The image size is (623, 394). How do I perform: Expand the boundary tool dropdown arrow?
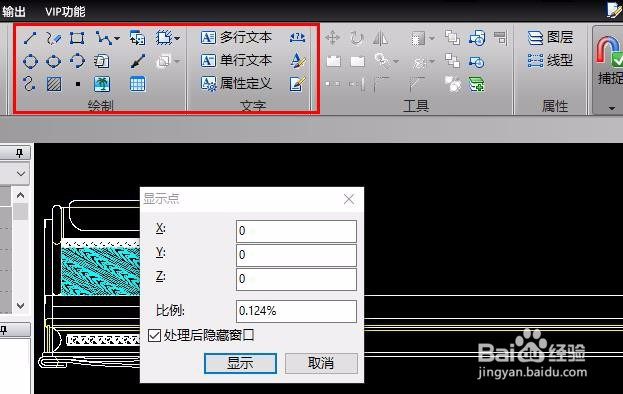pyautogui.click(x=177, y=39)
